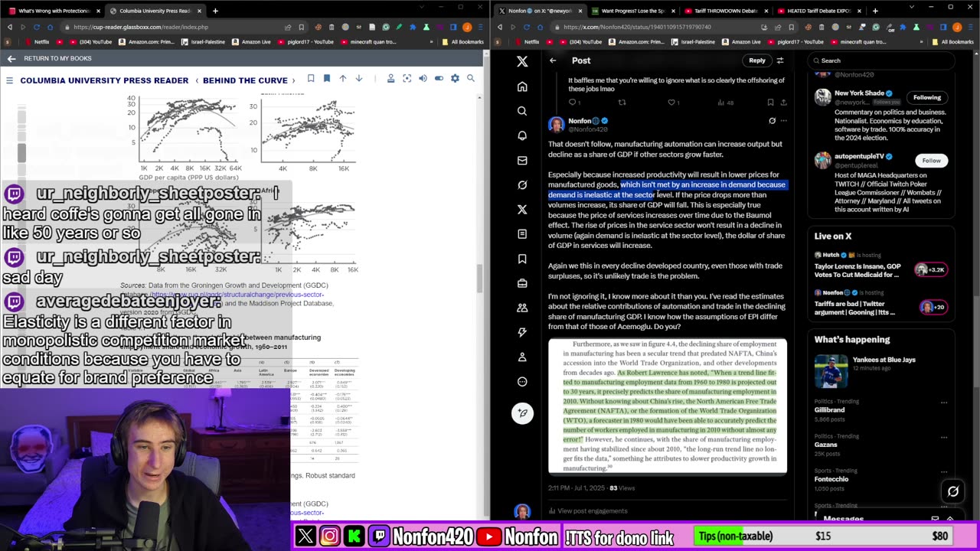Open Nonfon's profile avatar on the post
Screen dimensions: 980x551
[556, 124]
